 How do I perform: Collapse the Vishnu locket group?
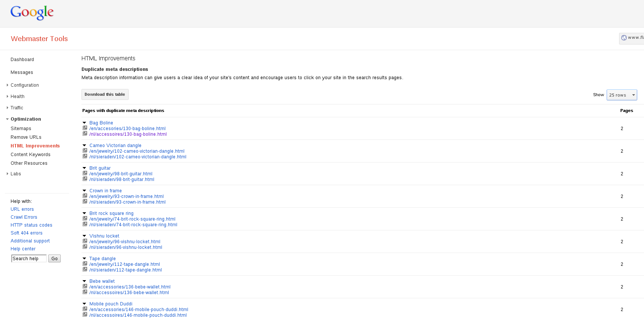85,236
